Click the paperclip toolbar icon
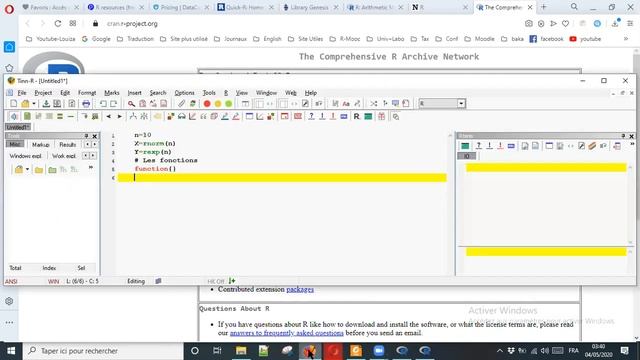Screen dimensions: 640x360 point(182,104)
